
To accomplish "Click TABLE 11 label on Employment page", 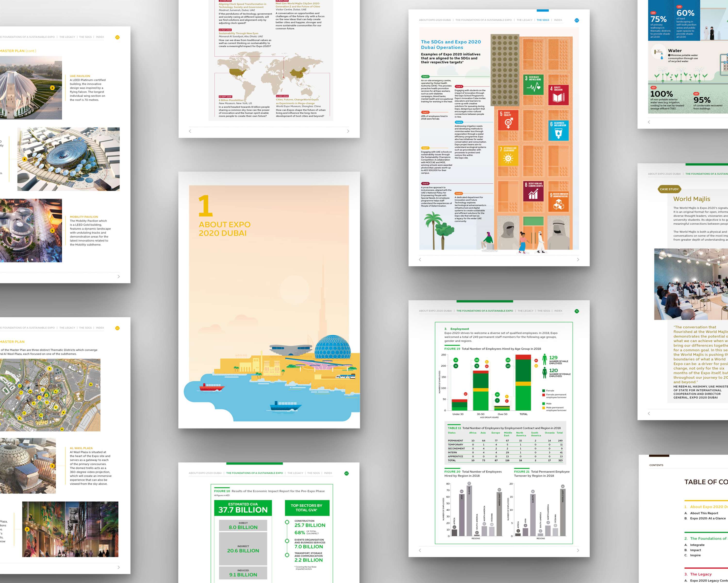I will click(x=455, y=428).
